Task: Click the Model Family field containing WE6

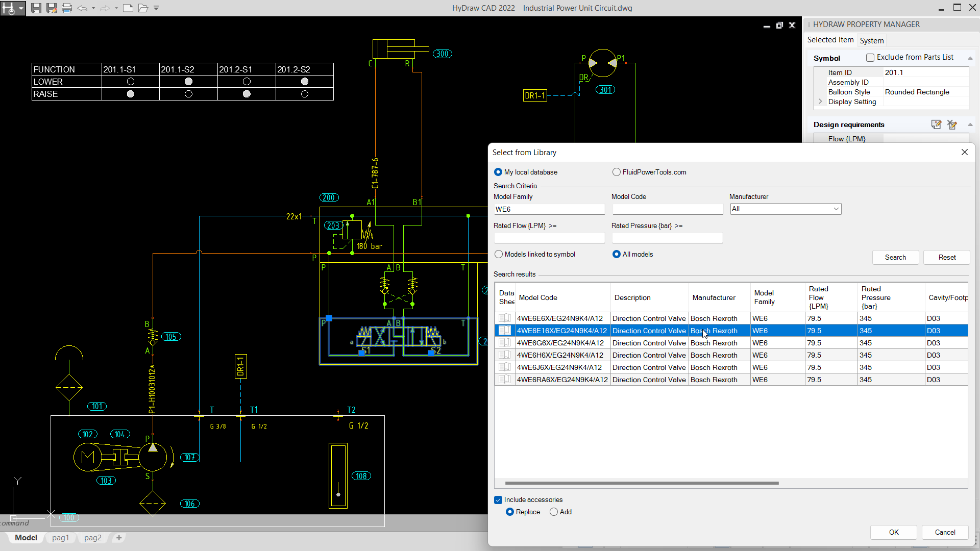Action: pyautogui.click(x=549, y=209)
